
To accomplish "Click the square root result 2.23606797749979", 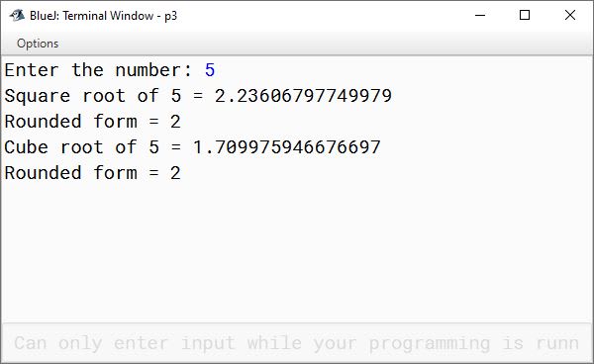I will (x=303, y=96).
